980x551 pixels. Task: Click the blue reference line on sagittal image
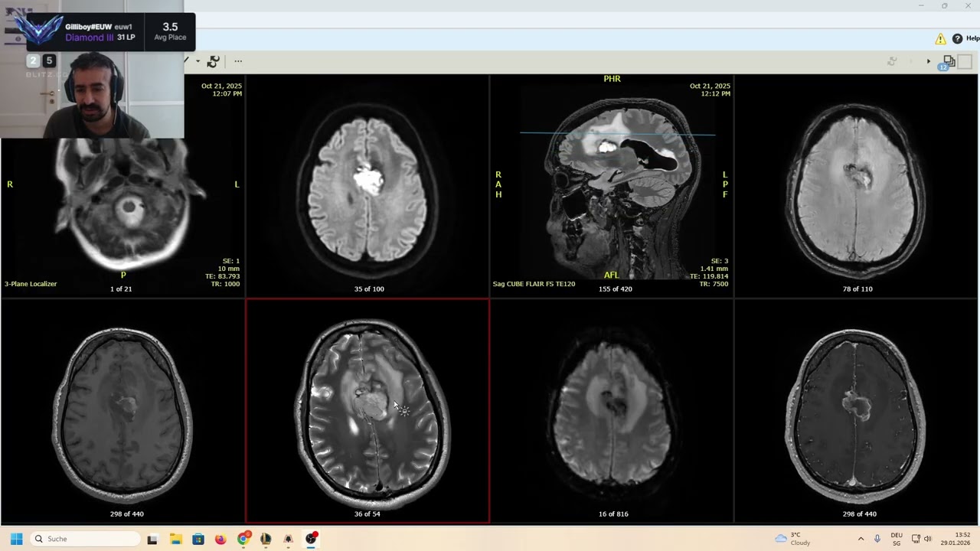617,134
